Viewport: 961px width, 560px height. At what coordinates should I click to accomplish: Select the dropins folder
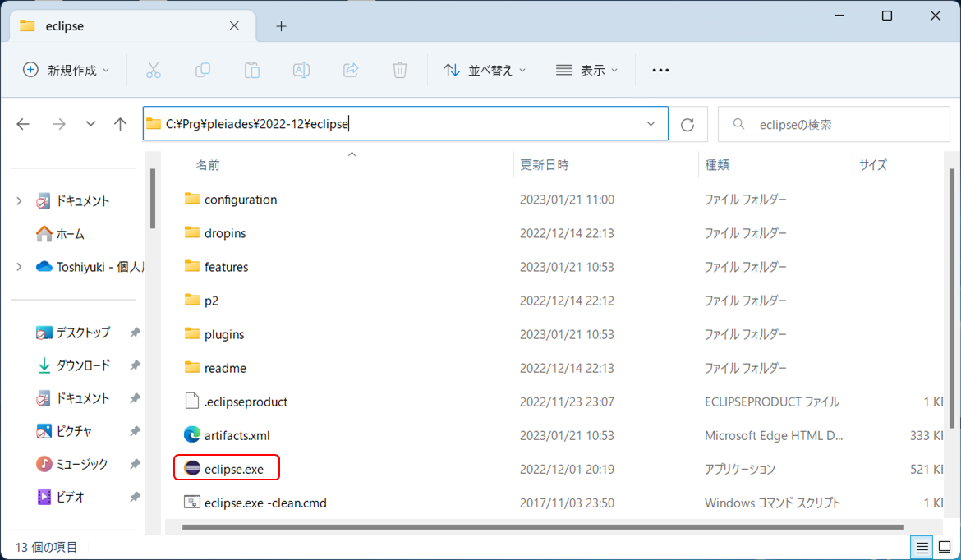click(x=215, y=233)
